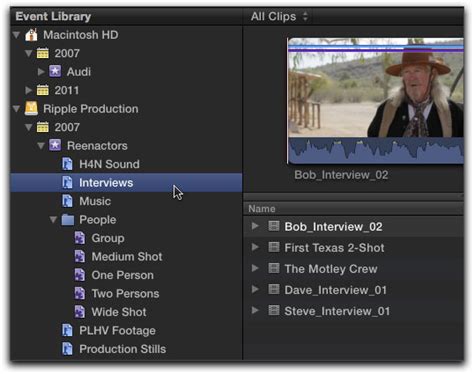Select The Motley Crew clip name
The width and height of the screenshot is (474, 374).
[331, 269]
